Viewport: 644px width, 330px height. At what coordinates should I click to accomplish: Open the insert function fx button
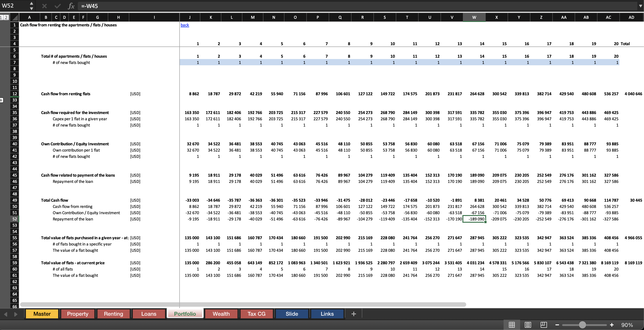coord(71,6)
